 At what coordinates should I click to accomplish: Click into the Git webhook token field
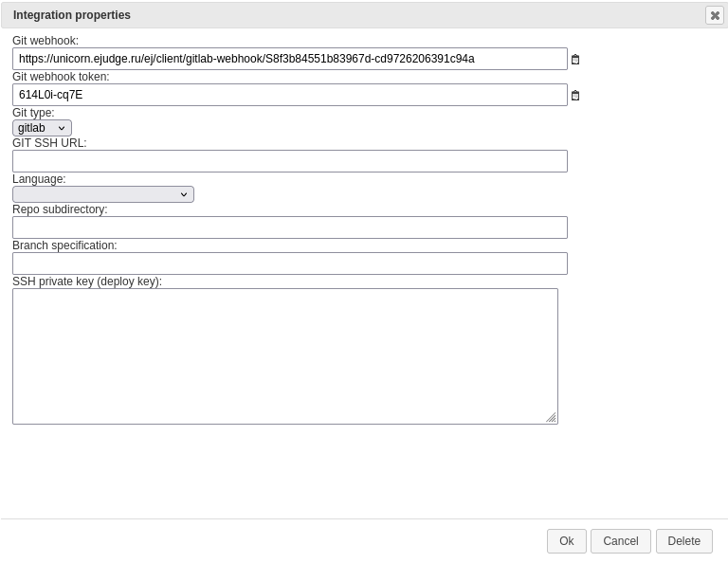pyautogui.click(x=290, y=95)
